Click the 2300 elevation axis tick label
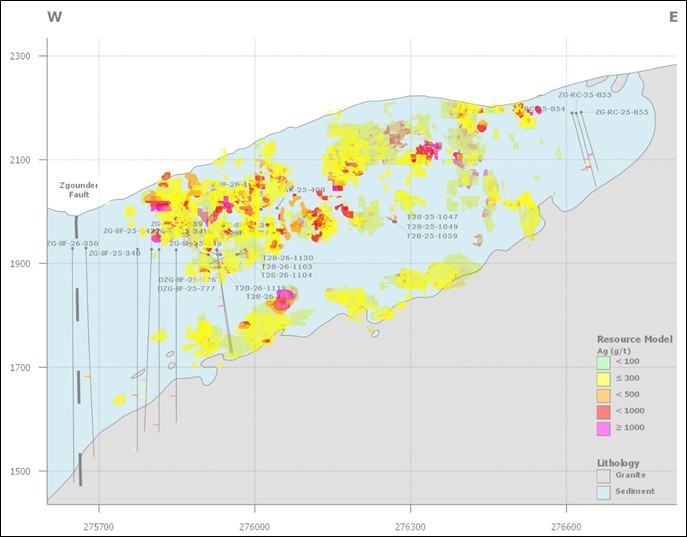The height and width of the screenshot is (537, 687). 22,56
